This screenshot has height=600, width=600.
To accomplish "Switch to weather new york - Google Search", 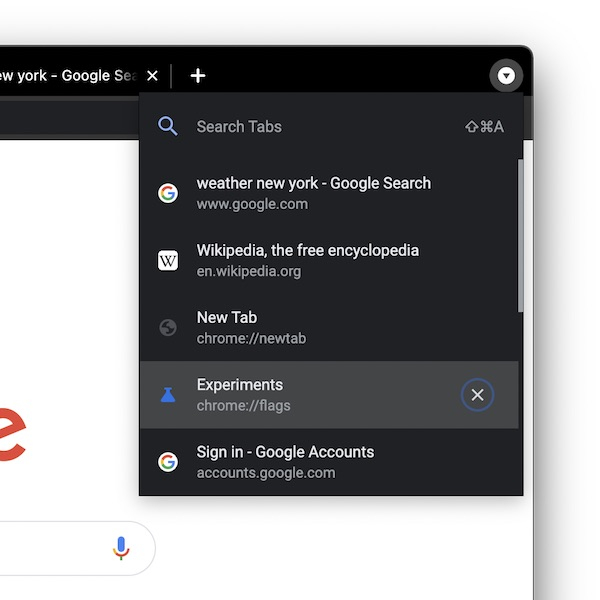I will (x=314, y=194).
